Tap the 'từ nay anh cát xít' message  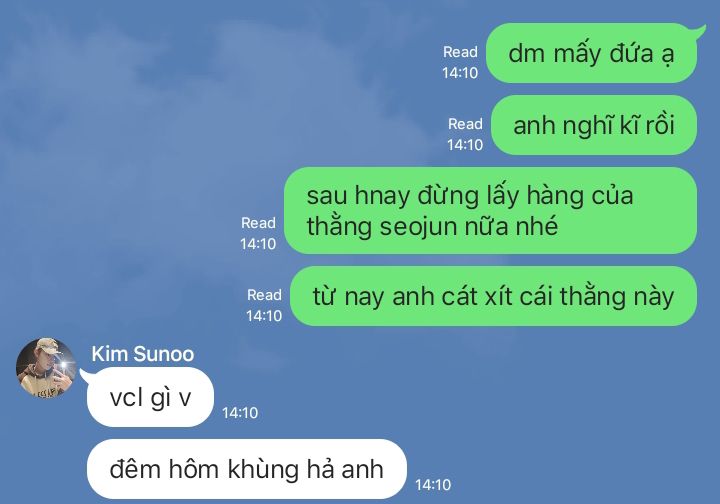[x=494, y=296]
